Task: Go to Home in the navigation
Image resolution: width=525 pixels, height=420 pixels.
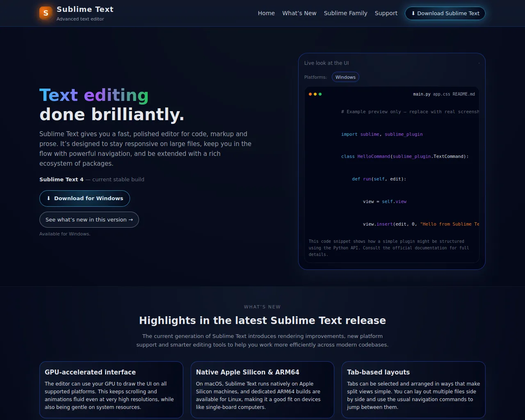Action: pos(266,13)
